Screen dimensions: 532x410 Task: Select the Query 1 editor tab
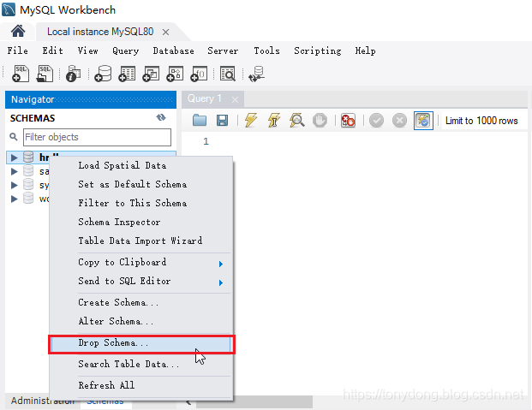click(204, 98)
